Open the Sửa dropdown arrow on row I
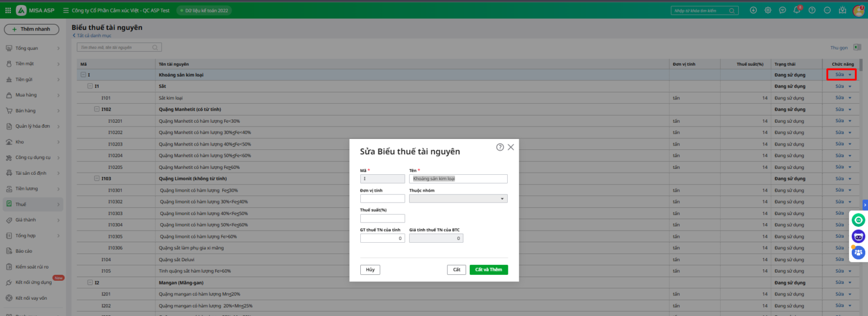The height and width of the screenshot is (316, 868). coord(850,75)
